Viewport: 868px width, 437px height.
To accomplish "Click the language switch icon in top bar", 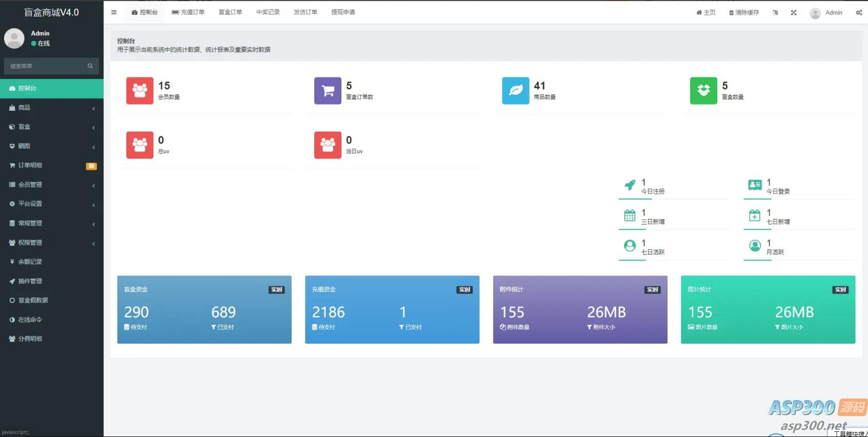I will tap(775, 13).
